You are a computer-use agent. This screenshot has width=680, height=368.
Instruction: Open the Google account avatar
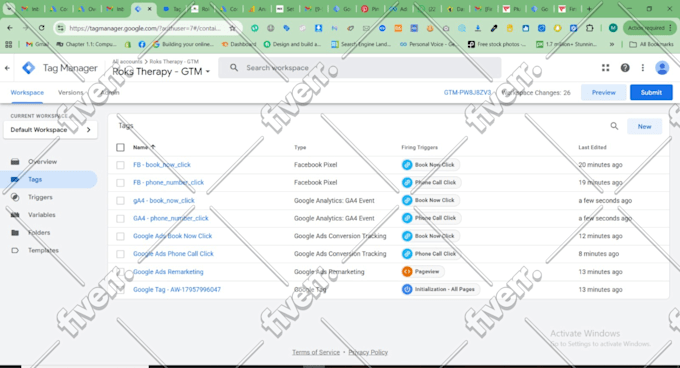pos(662,68)
